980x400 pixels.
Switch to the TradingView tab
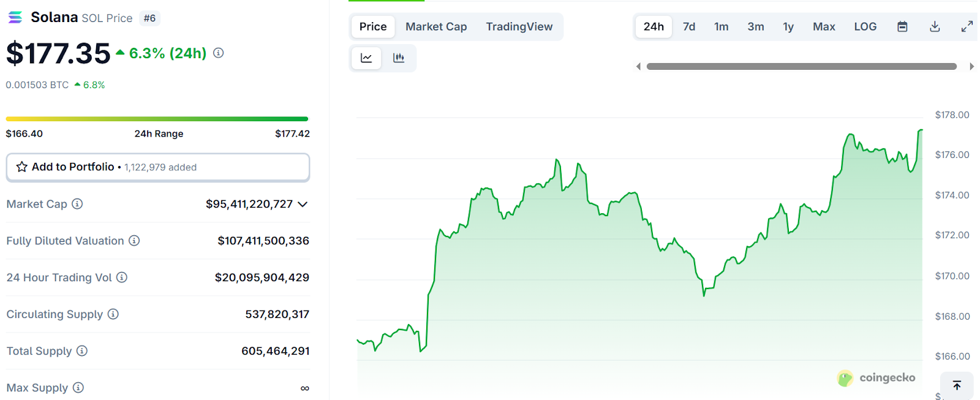tap(519, 27)
